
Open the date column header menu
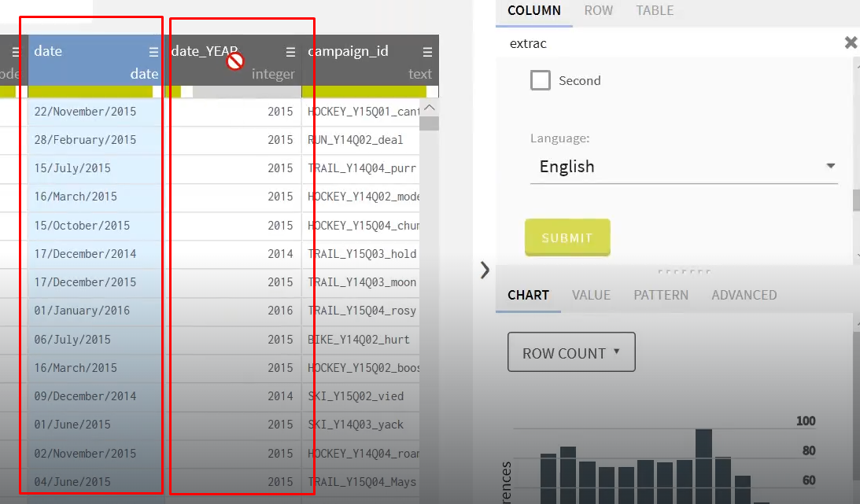[153, 51]
